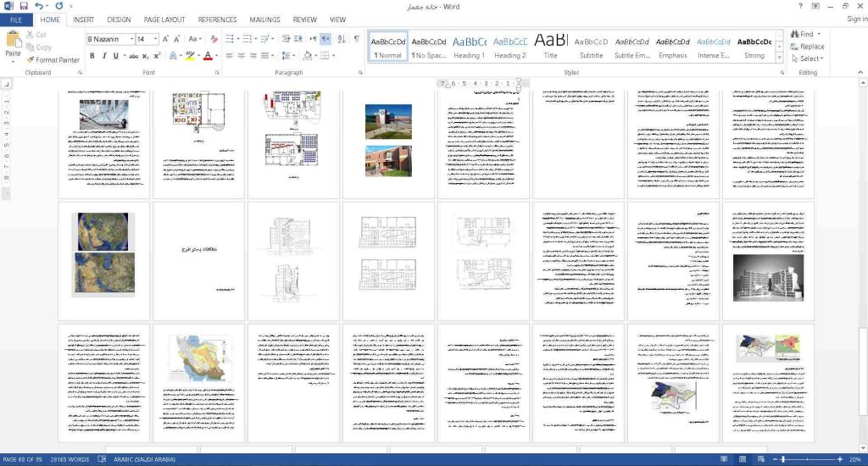Open the PAGE LAYOUT tab

(x=164, y=19)
